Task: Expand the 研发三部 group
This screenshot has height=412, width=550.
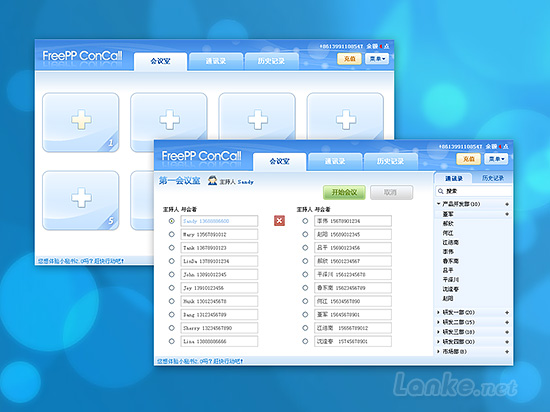Action: point(438,332)
